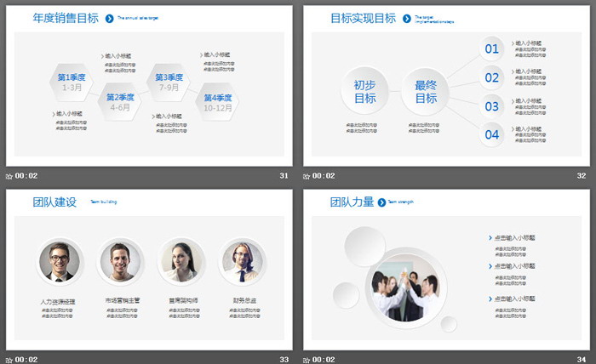Click the transition star icon under slide 31

tap(9, 176)
